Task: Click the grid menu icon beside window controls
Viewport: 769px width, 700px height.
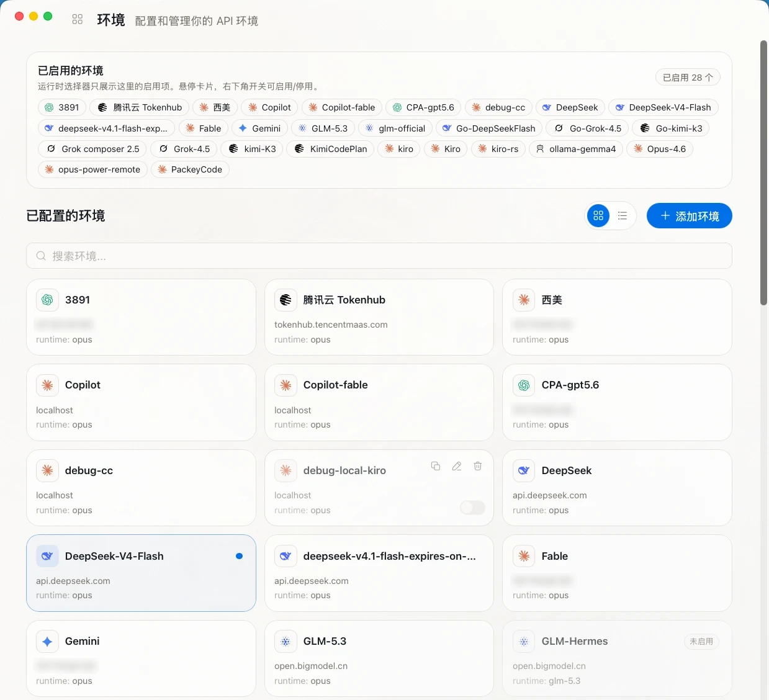Action: pos(78,19)
